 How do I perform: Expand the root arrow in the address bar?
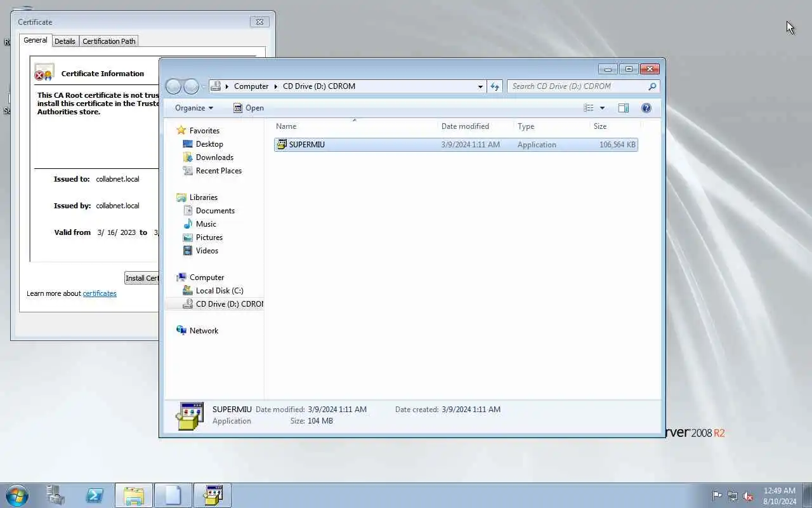226,86
